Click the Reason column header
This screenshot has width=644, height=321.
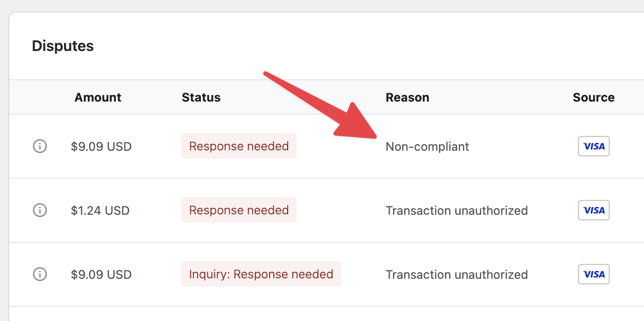point(407,97)
